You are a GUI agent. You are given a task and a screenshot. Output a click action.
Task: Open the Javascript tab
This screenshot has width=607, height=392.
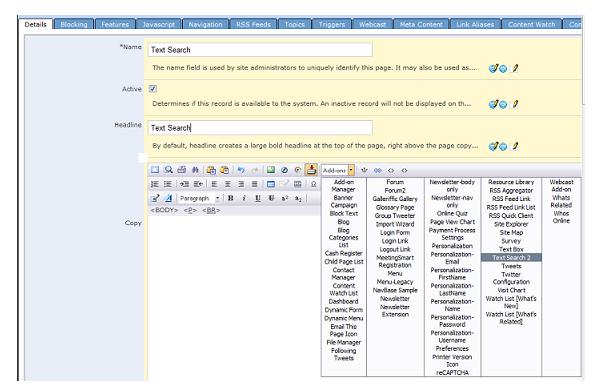click(159, 24)
